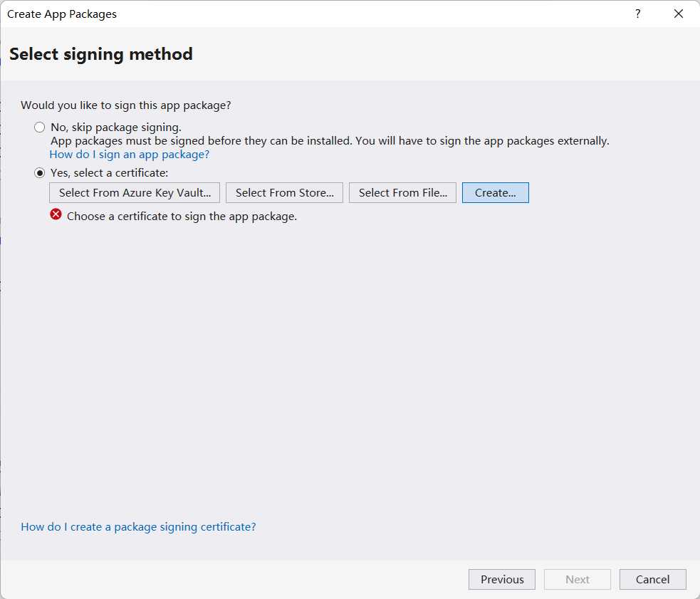Screen dimensions: 700x599
Task: Click the 'Select signing method' heading
Action: tap(101, 54)
